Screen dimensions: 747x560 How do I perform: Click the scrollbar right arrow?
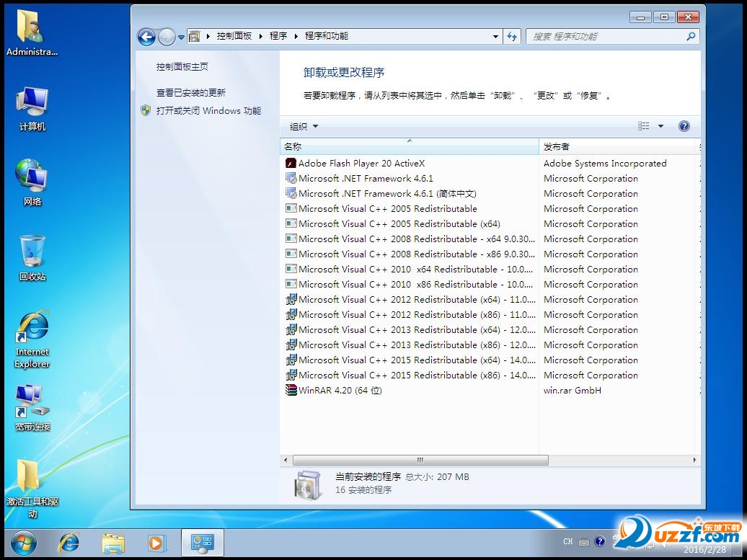(694, 460)
